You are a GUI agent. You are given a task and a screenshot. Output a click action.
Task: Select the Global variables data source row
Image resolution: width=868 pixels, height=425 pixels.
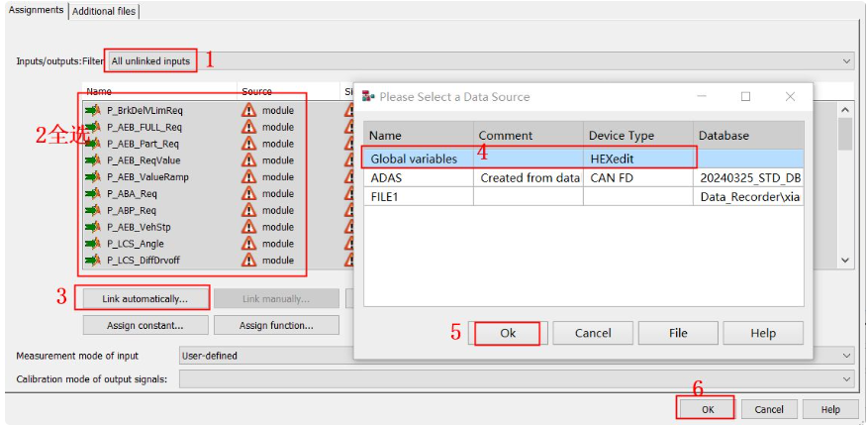[417, 159]
